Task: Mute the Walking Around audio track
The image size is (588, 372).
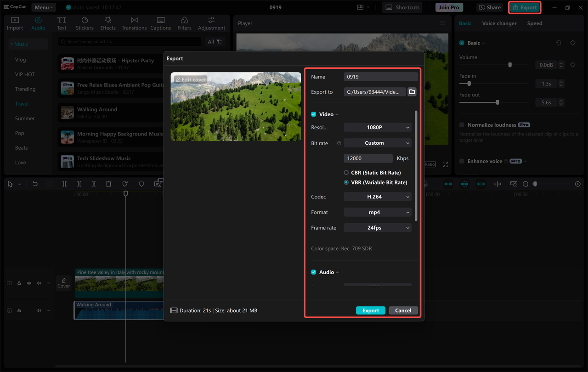Action: tap(39, 310)
